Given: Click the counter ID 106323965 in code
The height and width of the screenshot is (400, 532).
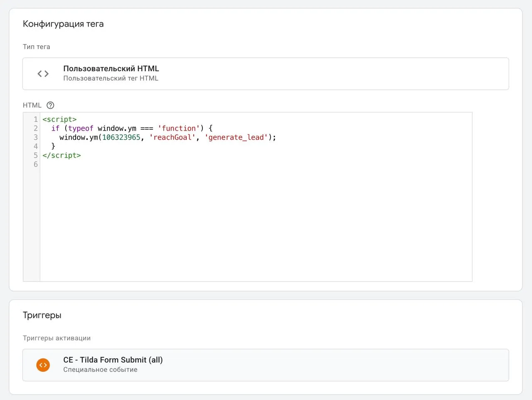Looking at the screenshot, I should [121, 137].
